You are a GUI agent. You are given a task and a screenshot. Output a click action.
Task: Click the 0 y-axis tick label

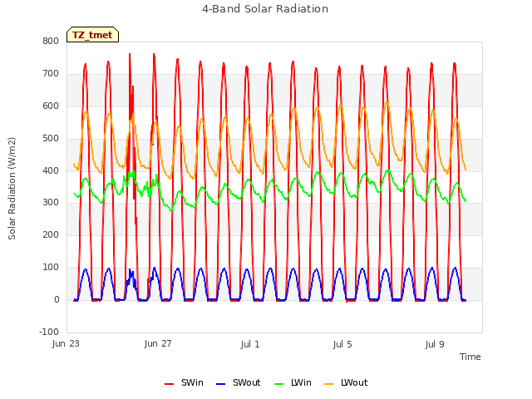[57, 299]
